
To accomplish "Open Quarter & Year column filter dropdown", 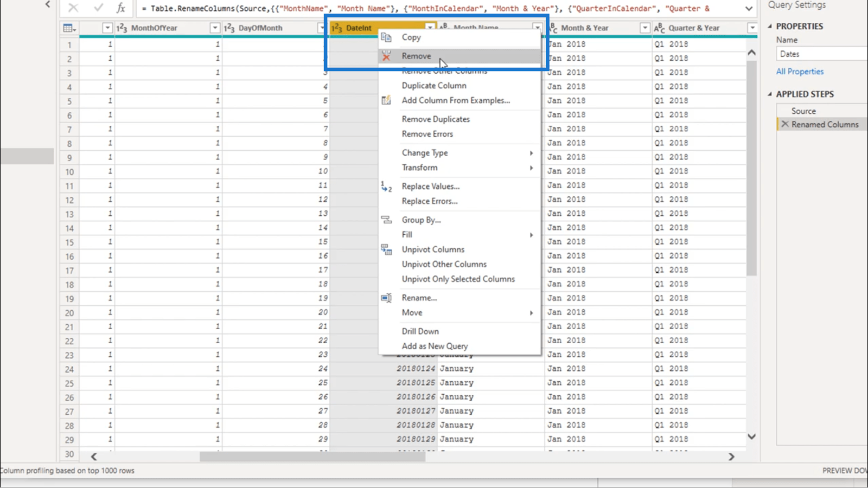I will pos(752,28).
